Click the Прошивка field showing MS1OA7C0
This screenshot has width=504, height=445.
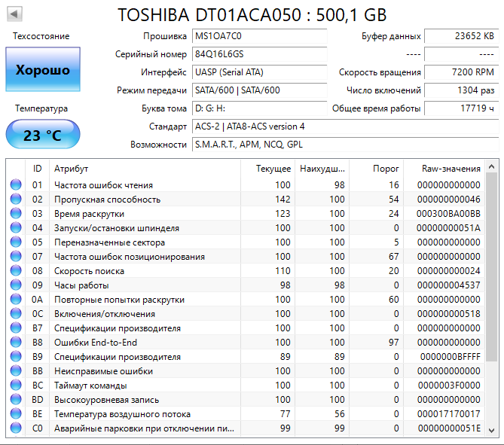coord(260,36)
